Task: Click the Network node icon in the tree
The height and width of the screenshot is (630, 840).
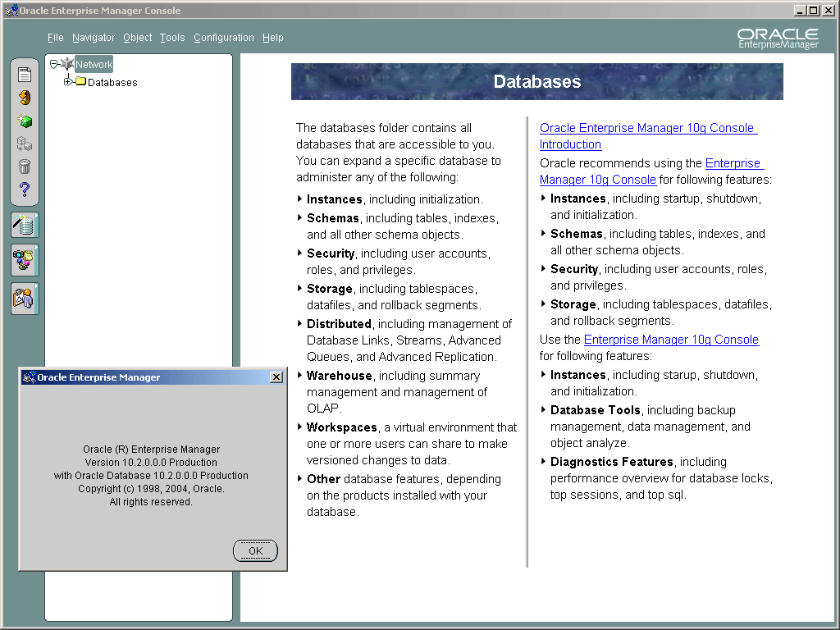Action: [67, 64]
